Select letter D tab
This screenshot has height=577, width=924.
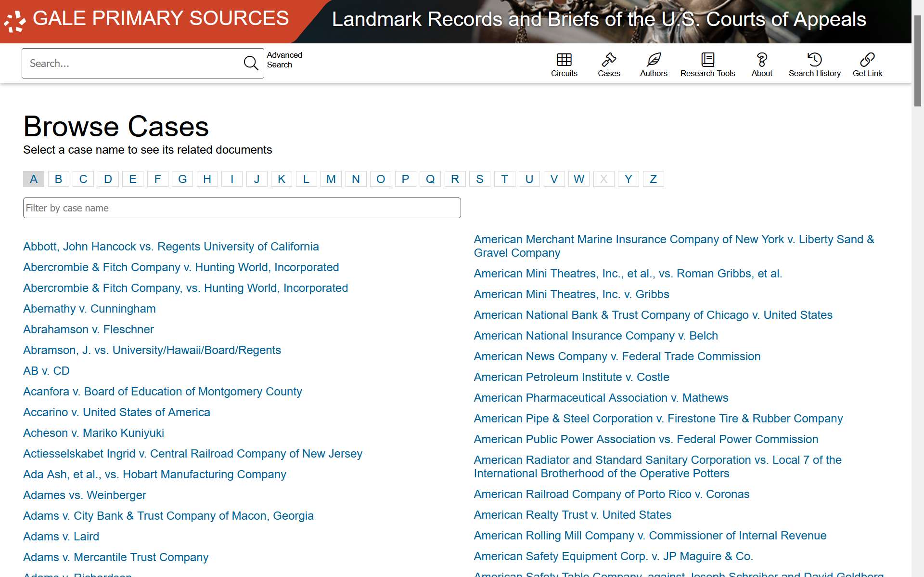[108, 179]
